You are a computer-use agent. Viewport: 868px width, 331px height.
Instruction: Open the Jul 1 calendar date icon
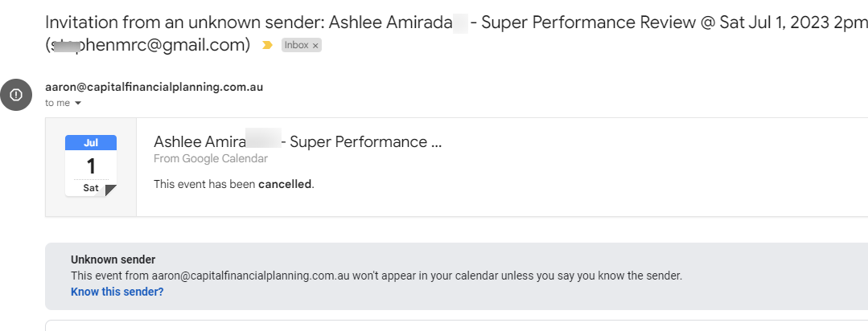91,165
